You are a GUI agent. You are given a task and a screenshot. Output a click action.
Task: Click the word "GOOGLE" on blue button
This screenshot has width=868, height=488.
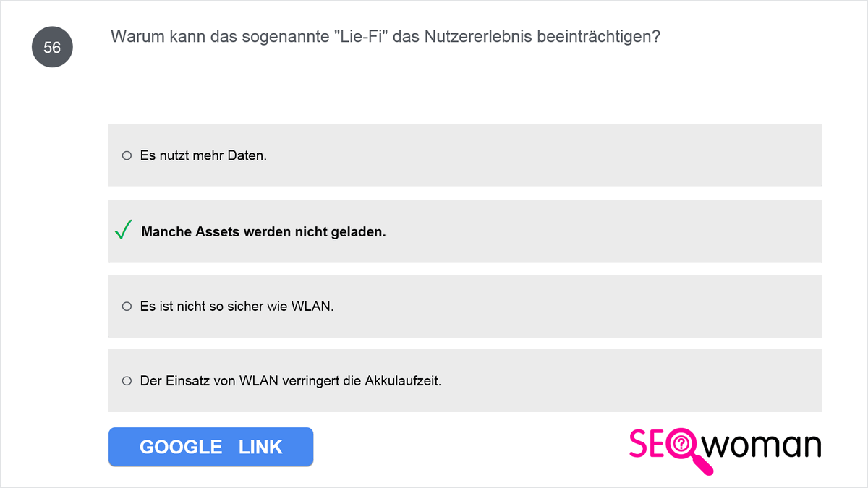pos(181,448)
